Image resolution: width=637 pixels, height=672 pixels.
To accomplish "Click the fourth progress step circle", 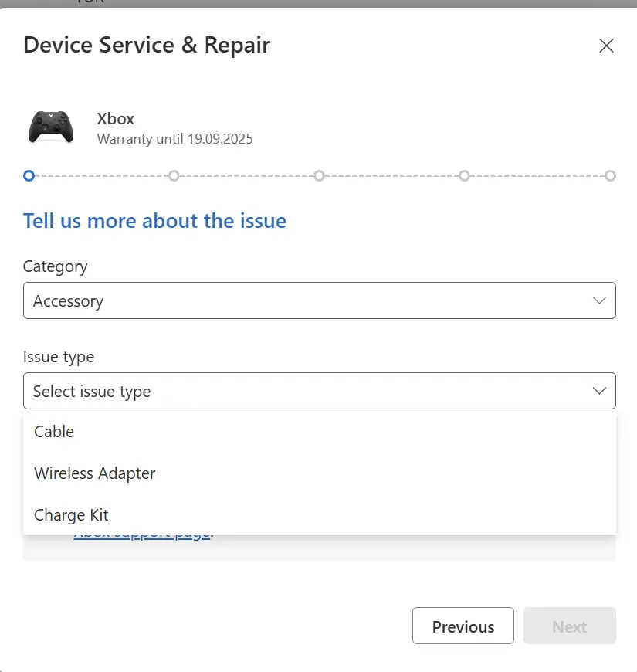I will click(464, 175).
